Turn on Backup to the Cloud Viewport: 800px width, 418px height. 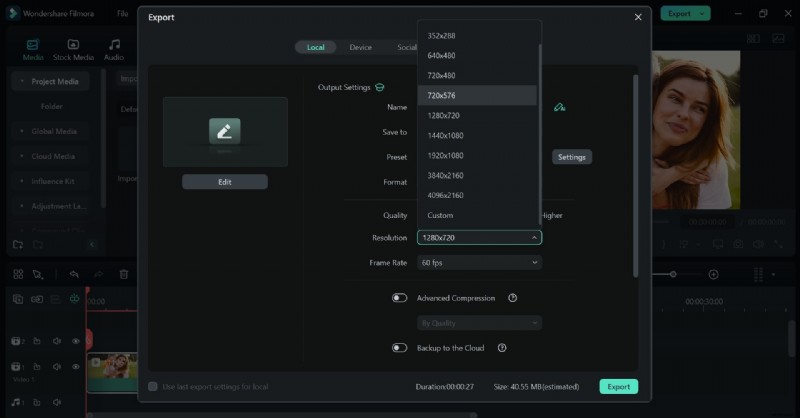[400, 348]
